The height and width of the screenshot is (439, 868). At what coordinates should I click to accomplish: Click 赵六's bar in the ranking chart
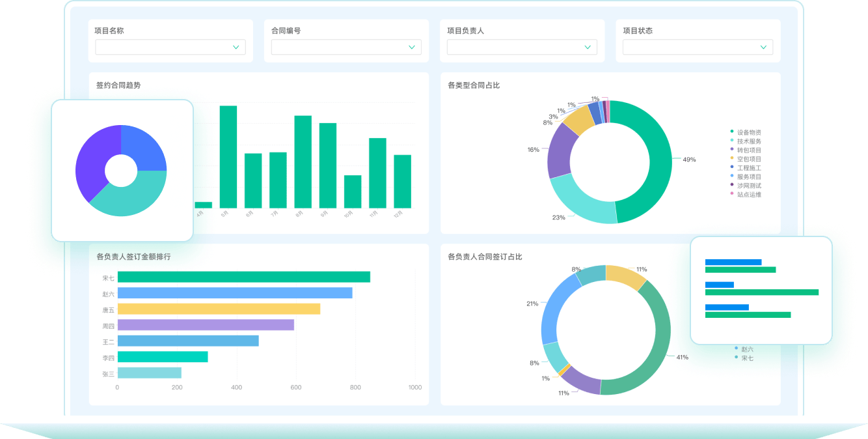[x=235, y=293]
